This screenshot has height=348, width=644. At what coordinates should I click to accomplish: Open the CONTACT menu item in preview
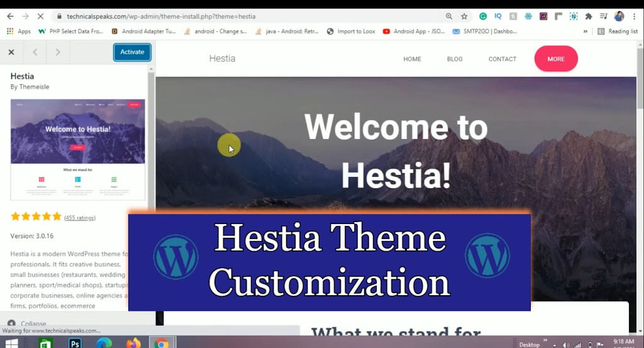pos(502,59)
